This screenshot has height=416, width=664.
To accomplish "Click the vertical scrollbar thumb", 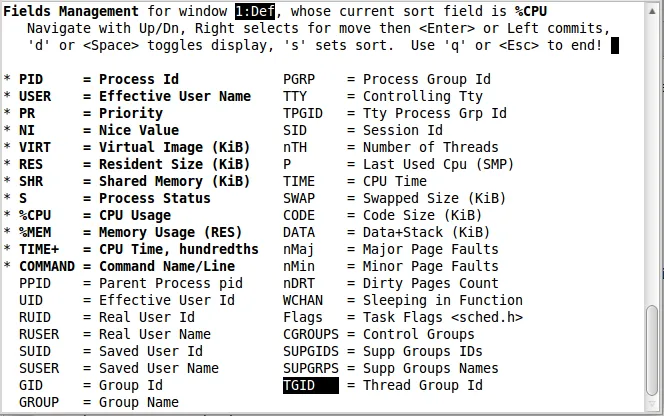I will [653, 350].
